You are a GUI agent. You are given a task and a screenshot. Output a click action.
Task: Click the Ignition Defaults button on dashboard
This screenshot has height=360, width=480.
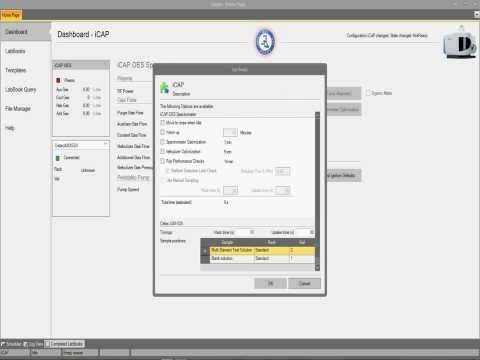coord(344,175)
